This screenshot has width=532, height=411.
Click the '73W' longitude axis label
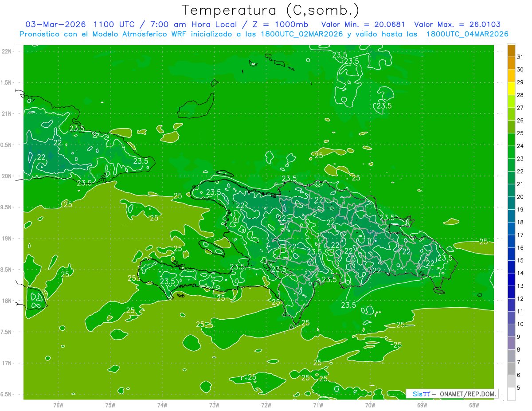click(x=214, y=404)
